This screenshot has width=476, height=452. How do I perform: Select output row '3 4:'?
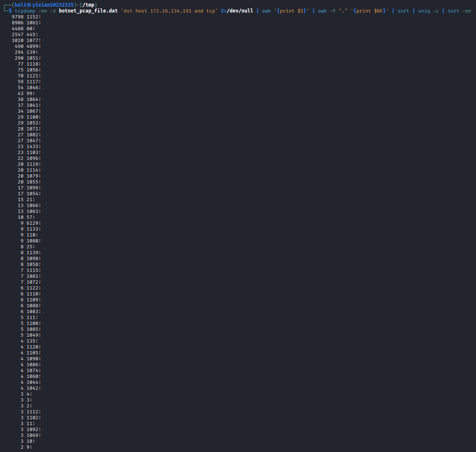point(27,394)
